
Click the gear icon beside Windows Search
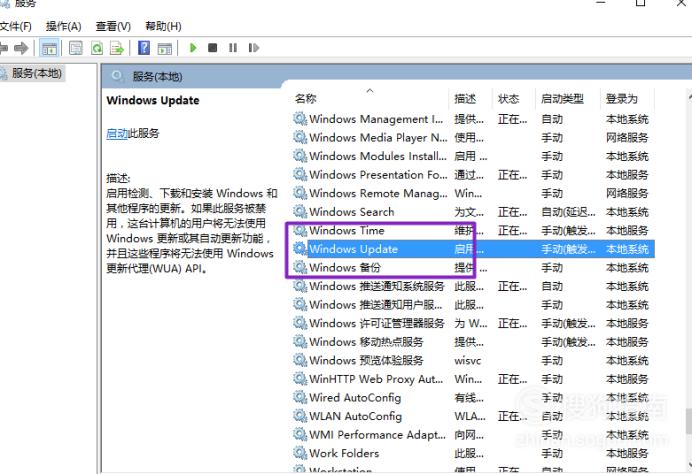click(x=300, y=211)
